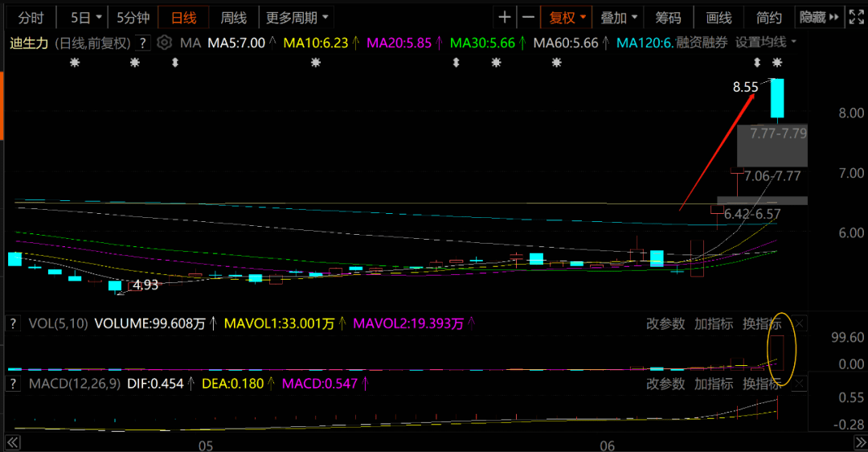
Task: Click the DIF:0.454 value
Action: click(155, 384)
